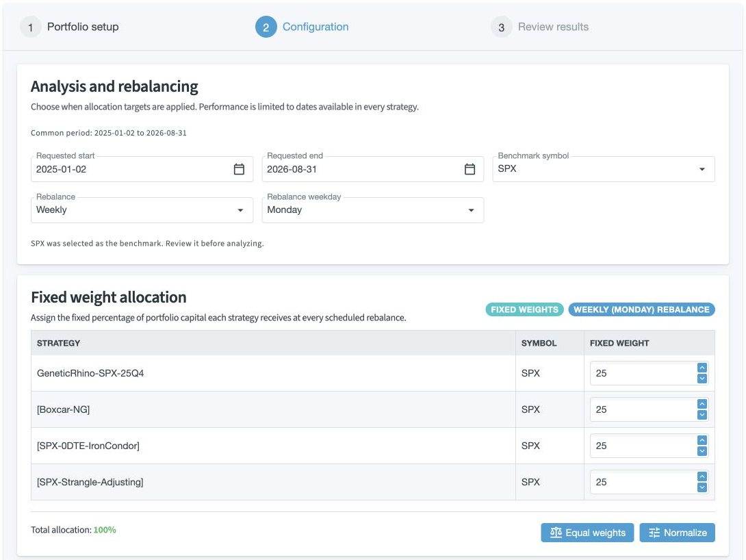
Task: Click the SPX benchmark review notice text
Action: (147, 244)
